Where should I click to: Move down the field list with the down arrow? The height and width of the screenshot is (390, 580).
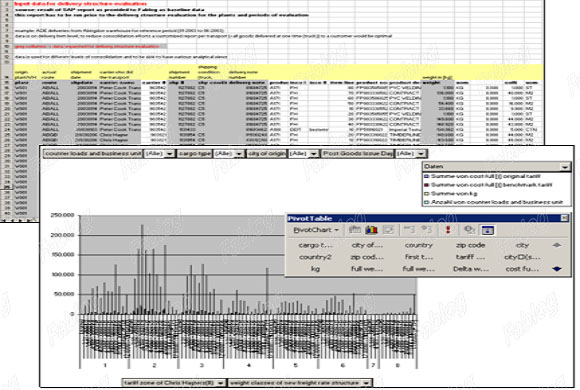tap(557, 269)
